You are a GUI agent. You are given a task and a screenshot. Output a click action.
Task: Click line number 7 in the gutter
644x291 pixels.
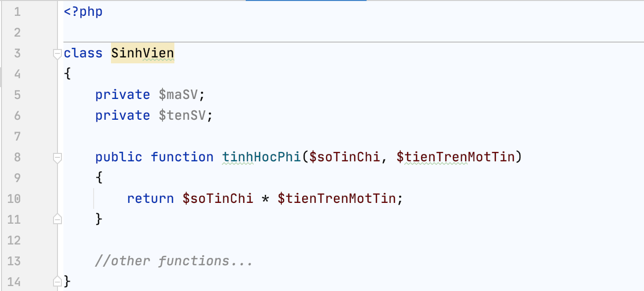[x=17, y=136]
